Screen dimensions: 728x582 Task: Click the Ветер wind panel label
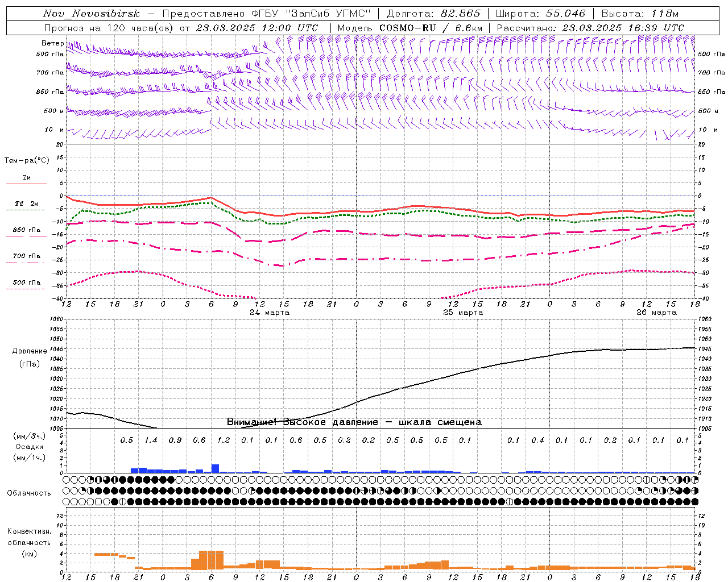pos(52,43)
